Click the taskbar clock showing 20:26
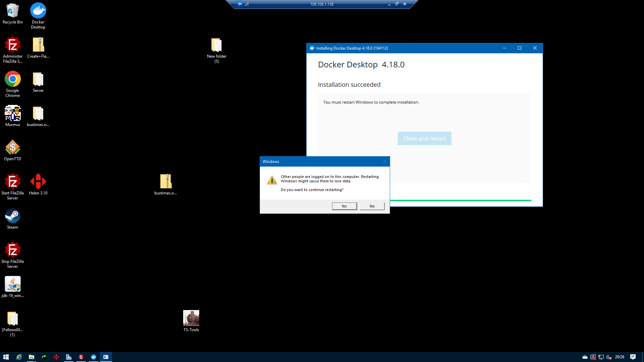The width and height of the screenshot is (644, 362). point(620,357)
